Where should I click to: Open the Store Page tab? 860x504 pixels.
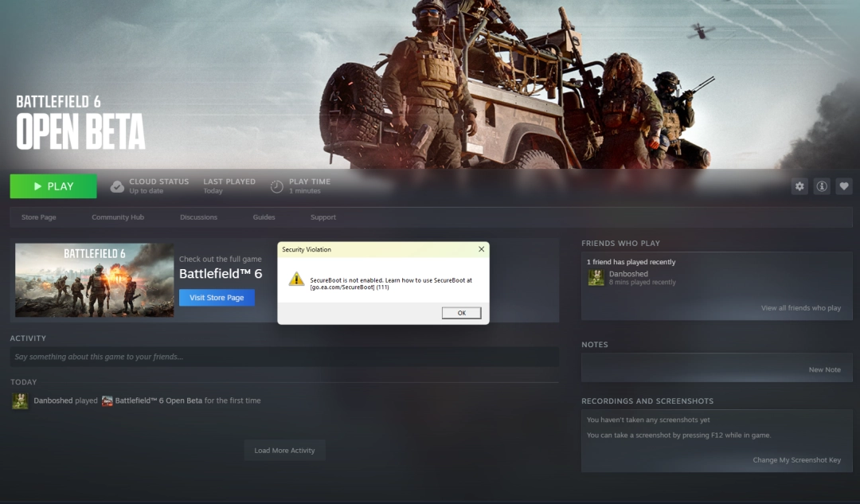(38, 217)
